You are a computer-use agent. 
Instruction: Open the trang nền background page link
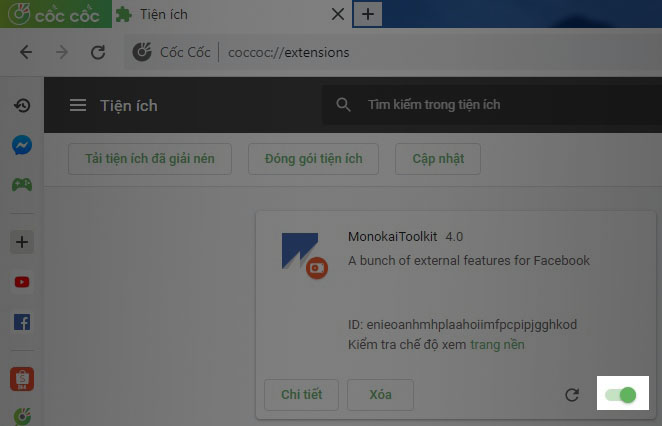497,345
